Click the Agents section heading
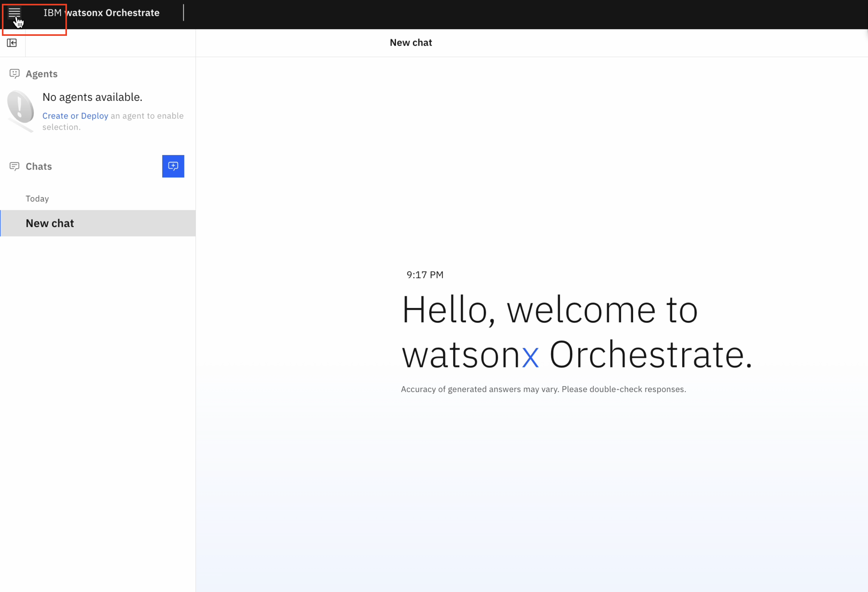The width and height of the screenshot is (868, 592). click(42, 74)
